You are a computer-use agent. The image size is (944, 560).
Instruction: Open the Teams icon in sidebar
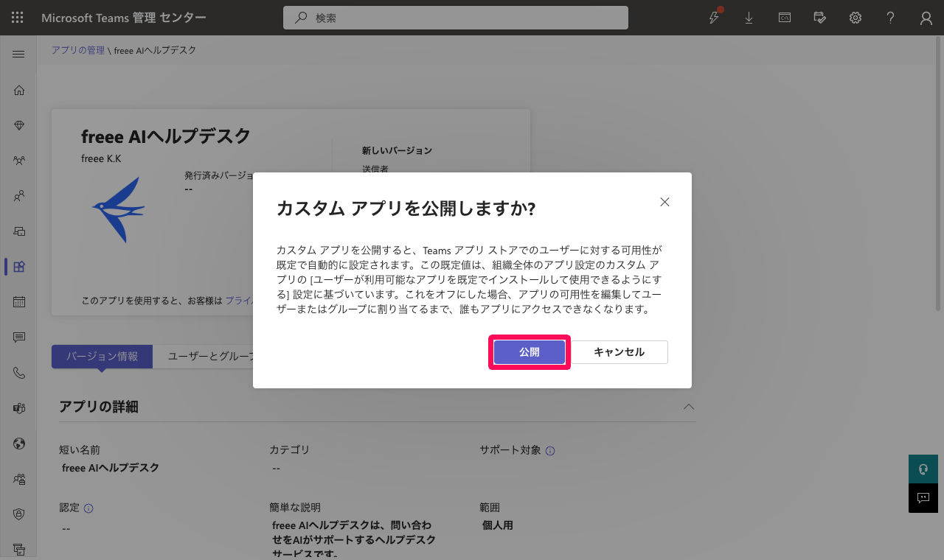pos(19,161)
